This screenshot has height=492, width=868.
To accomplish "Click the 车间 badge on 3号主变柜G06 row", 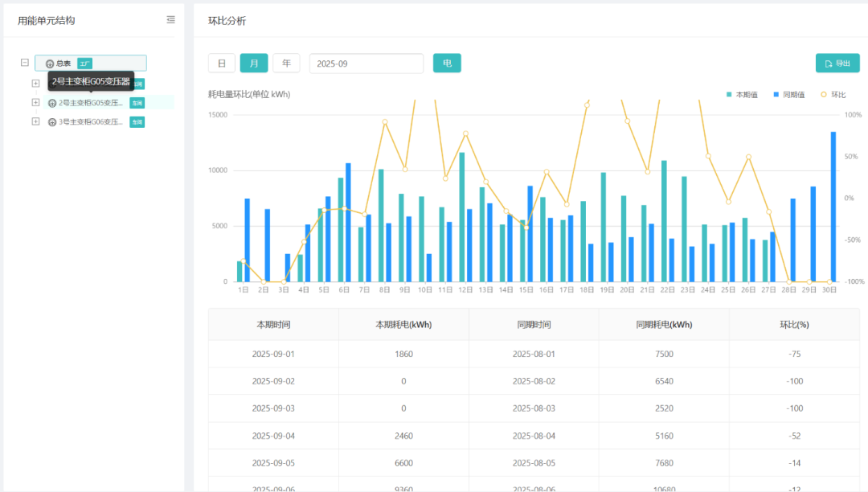I will click(x=137, y=122).
